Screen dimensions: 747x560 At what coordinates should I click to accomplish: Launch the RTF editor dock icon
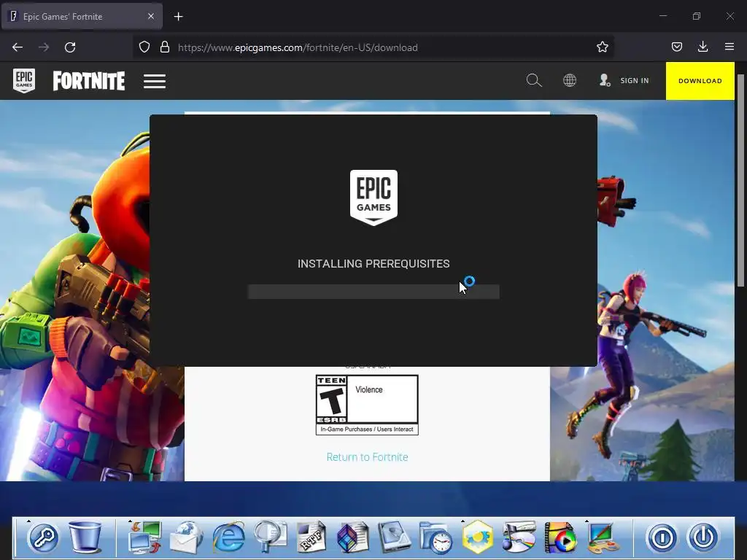[311, 537]
